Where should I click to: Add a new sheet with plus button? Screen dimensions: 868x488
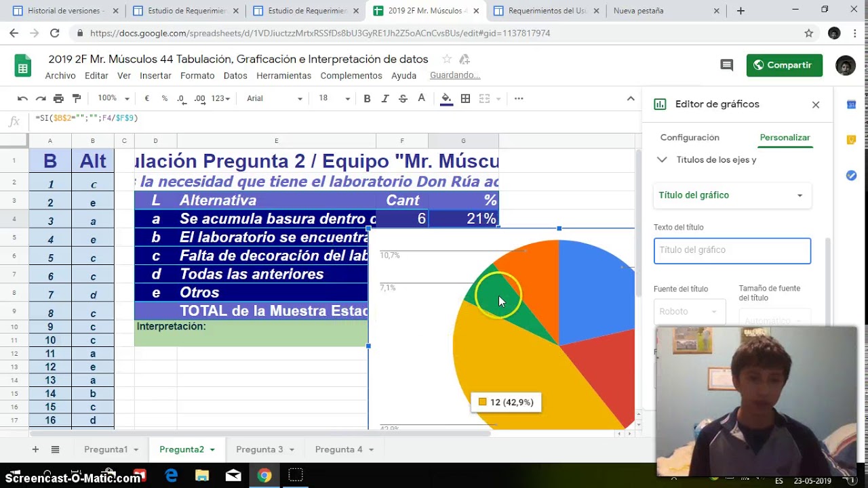point(35,449)
